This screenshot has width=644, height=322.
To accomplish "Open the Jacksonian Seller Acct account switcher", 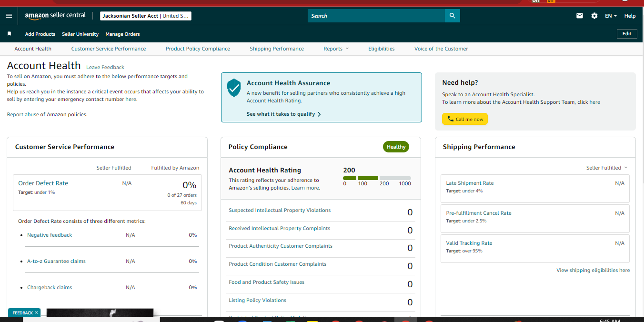I will [146, 16].
